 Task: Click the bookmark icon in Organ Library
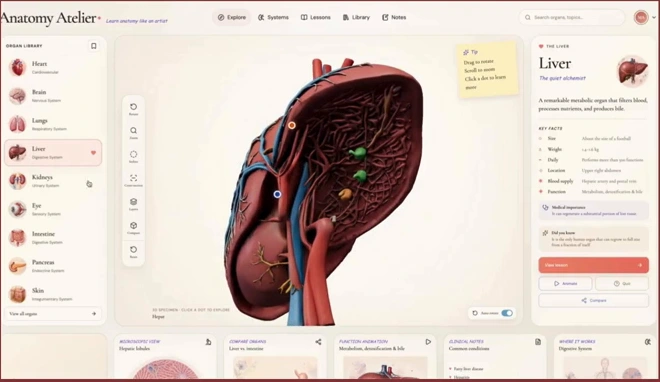tap(93, 46)
